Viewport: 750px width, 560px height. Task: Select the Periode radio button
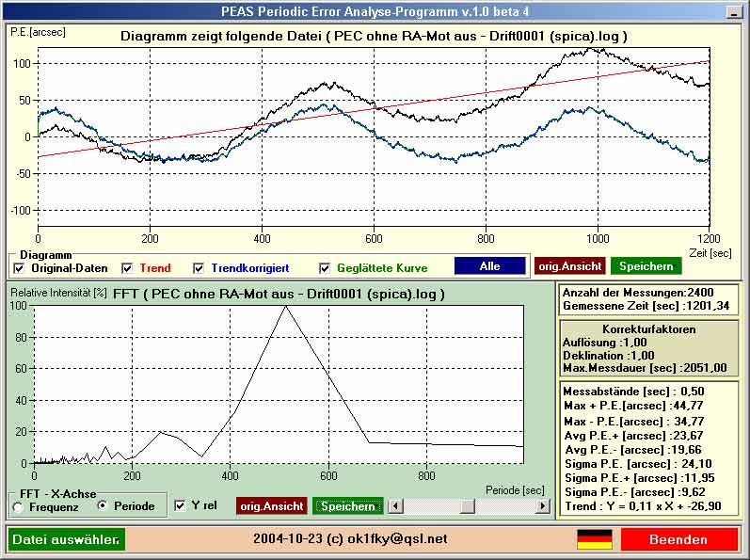pyautogui.click(x=103, y=506)
